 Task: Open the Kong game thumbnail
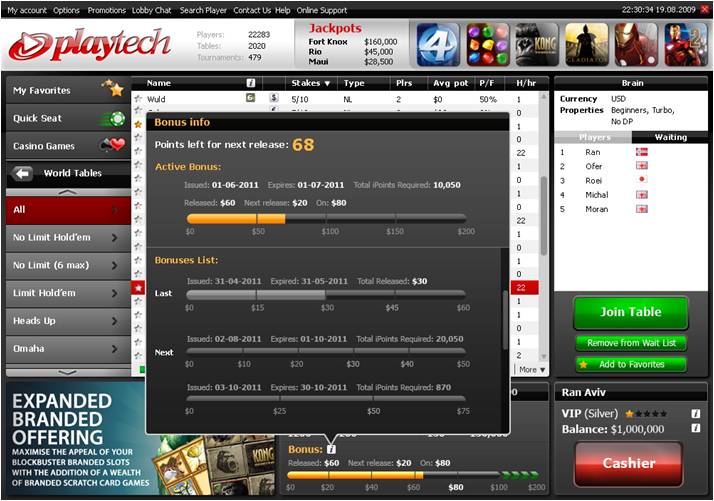pyautogui.click(x=537, y=45)
